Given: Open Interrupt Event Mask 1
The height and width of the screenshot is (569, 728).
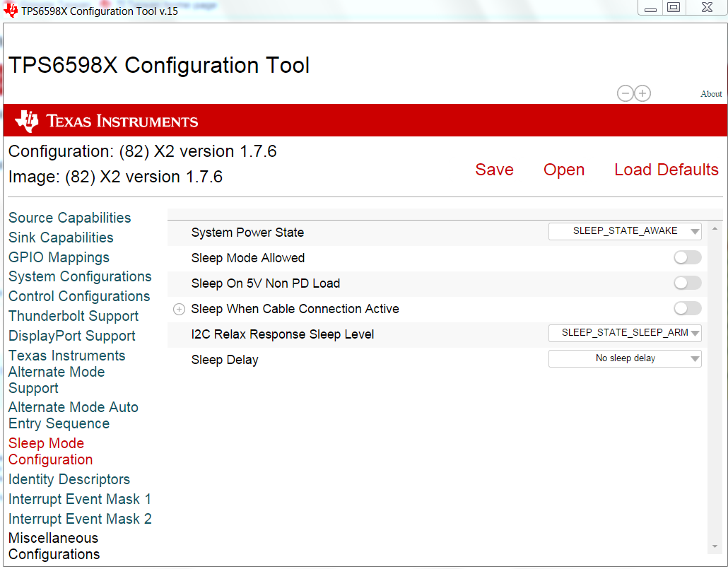Looking at the screenshot, I should point(80,499).
